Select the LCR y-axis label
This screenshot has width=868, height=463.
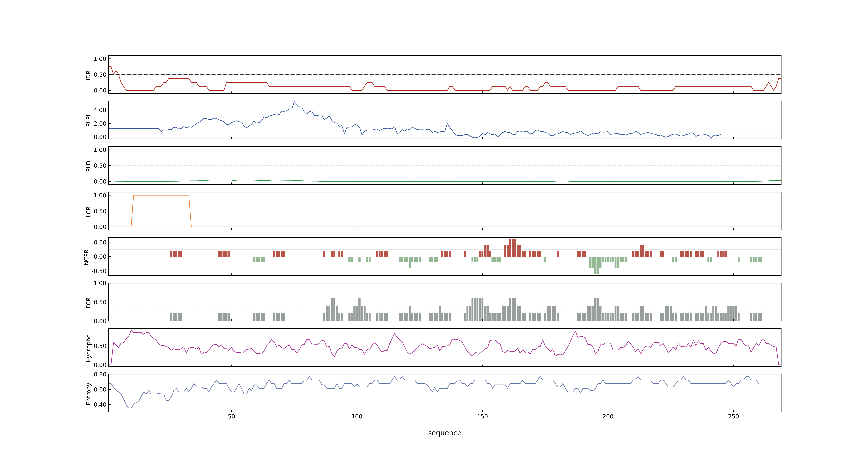[x=88, y=211]
